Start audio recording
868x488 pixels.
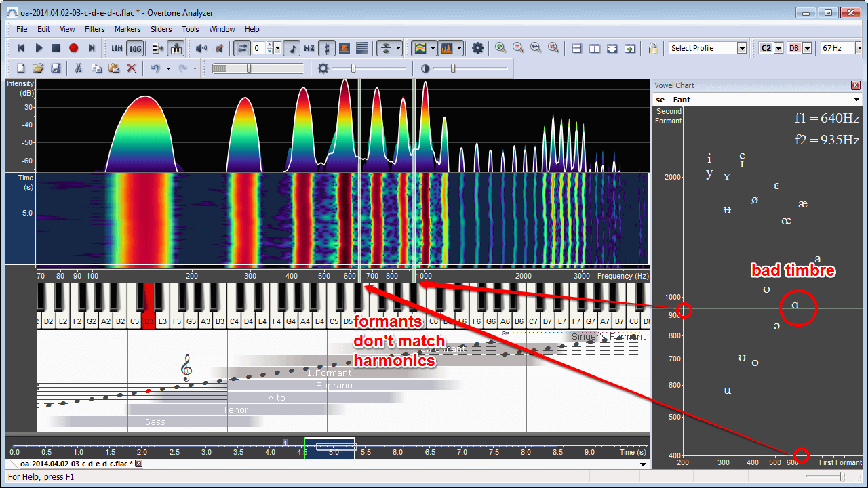tap(74, 48)
